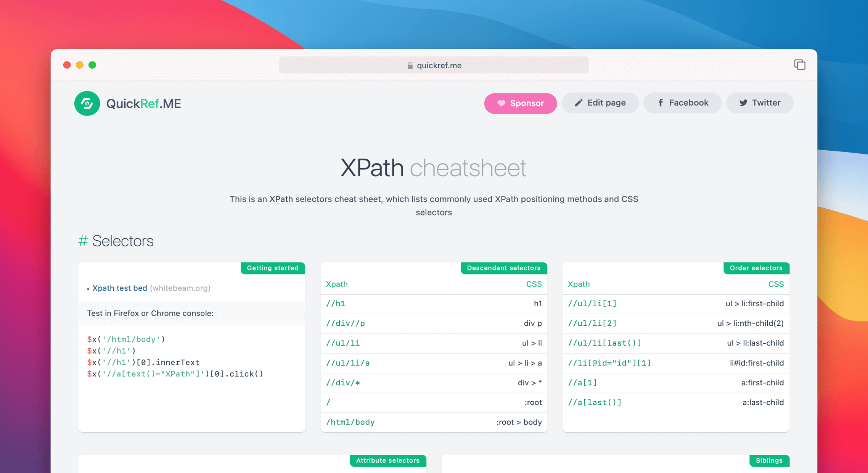Viewport: 868px width, 473px height.
Task: Click the pencil icon beside Edit page
Action: pyautogui.click(x=579, y=103)
